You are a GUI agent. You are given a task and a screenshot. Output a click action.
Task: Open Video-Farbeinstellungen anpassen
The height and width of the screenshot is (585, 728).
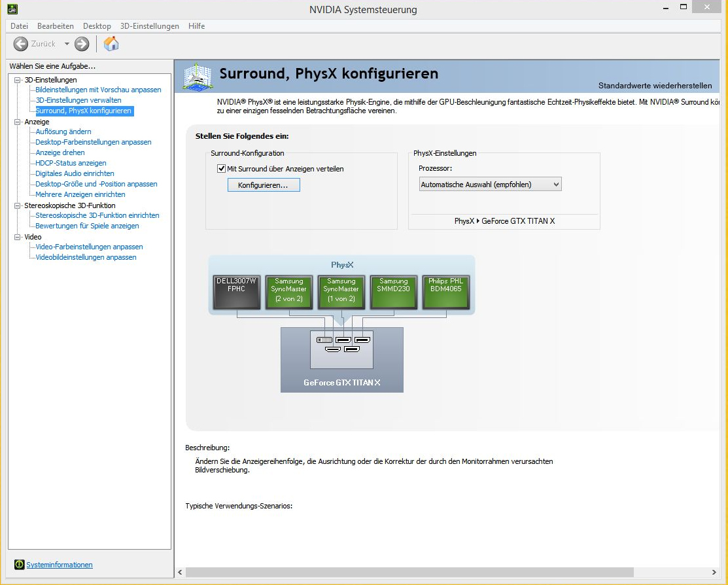(x=89, y=247)
